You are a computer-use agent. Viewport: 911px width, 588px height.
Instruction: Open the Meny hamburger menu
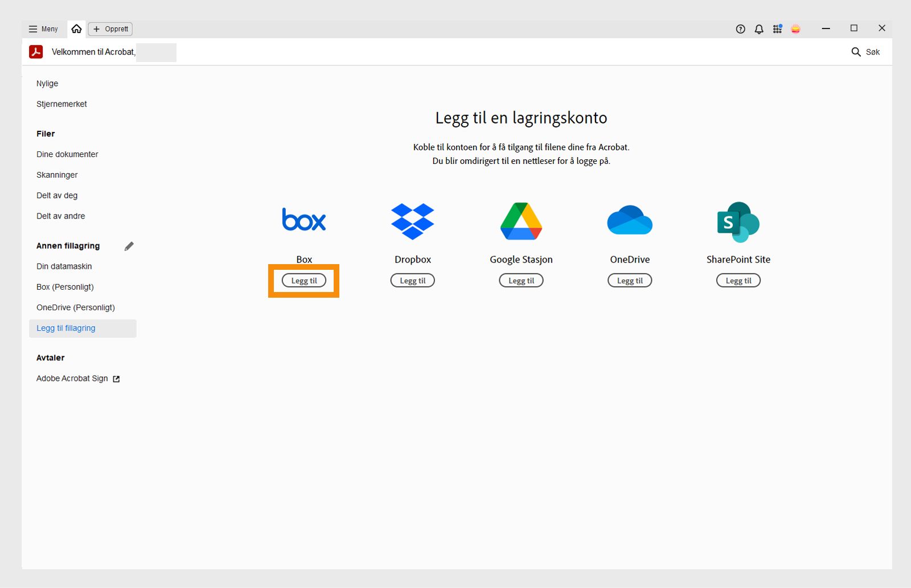pyautogui.click(x=43, y=29)
